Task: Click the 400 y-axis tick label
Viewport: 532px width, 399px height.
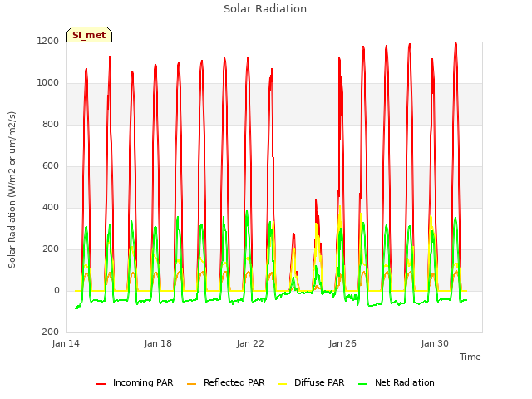Action: coord(51,208)
